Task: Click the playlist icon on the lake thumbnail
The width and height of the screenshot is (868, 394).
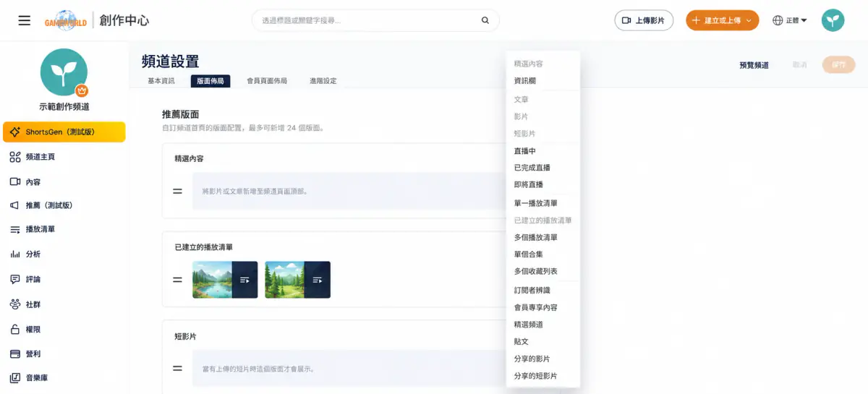Action: click(244, 280)
